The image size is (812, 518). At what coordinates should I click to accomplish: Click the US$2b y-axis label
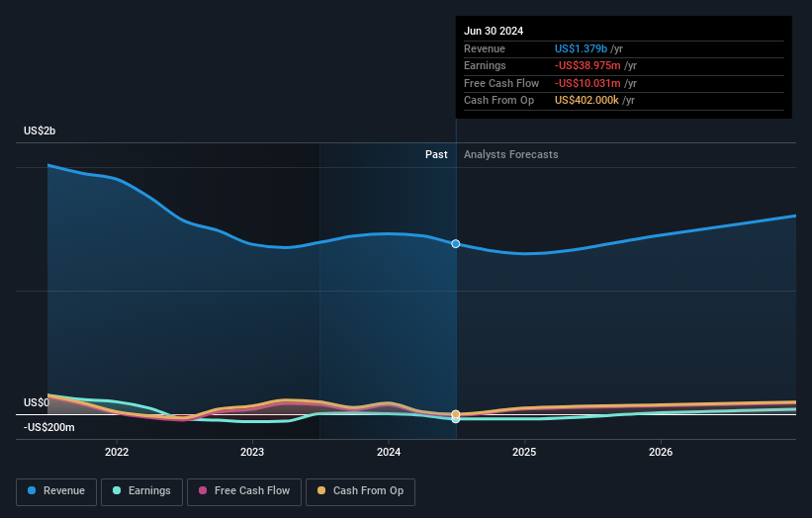coord(40,130)
